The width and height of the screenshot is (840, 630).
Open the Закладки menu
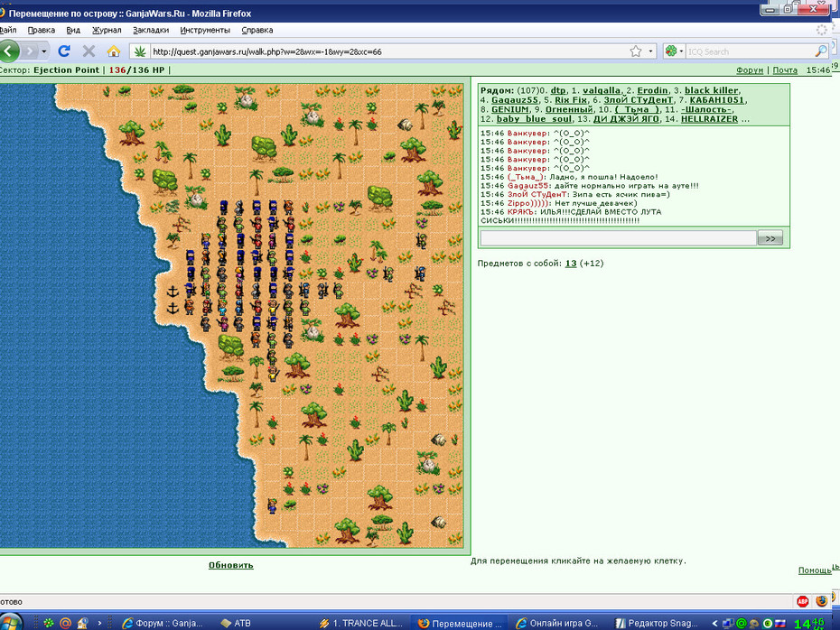pyautogui.click(x=151, y=30)
